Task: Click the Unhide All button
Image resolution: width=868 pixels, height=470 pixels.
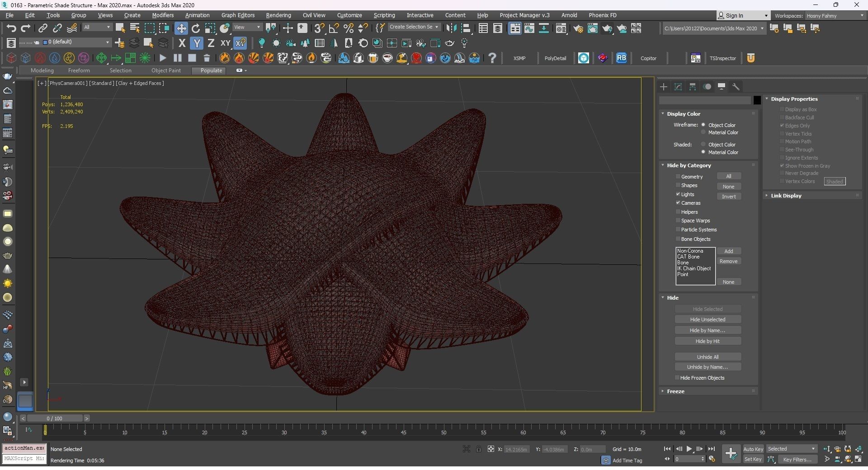Action: (708, 357)
